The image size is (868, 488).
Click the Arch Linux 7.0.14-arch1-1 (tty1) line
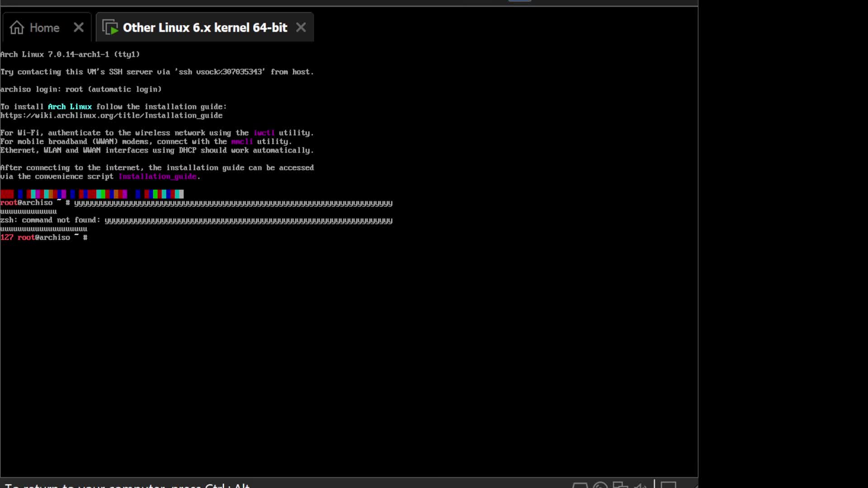click(x=70, y=54)
